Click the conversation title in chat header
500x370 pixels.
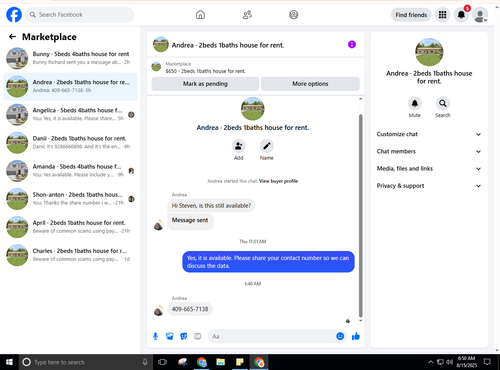click(228, 45)
